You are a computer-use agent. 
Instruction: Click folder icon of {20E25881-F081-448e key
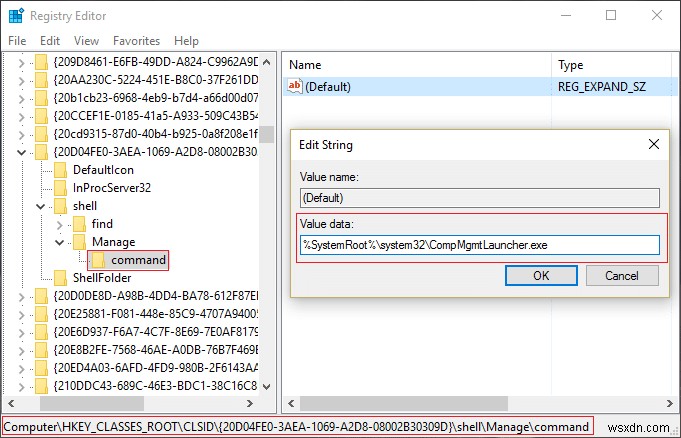point(41,314)
